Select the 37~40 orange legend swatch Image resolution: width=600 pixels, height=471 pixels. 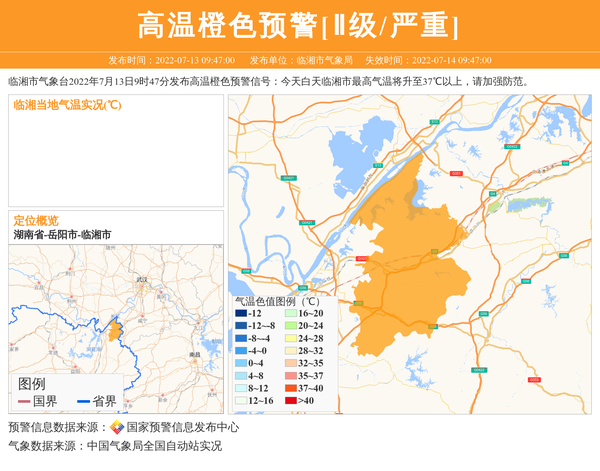tap(291, 388)
